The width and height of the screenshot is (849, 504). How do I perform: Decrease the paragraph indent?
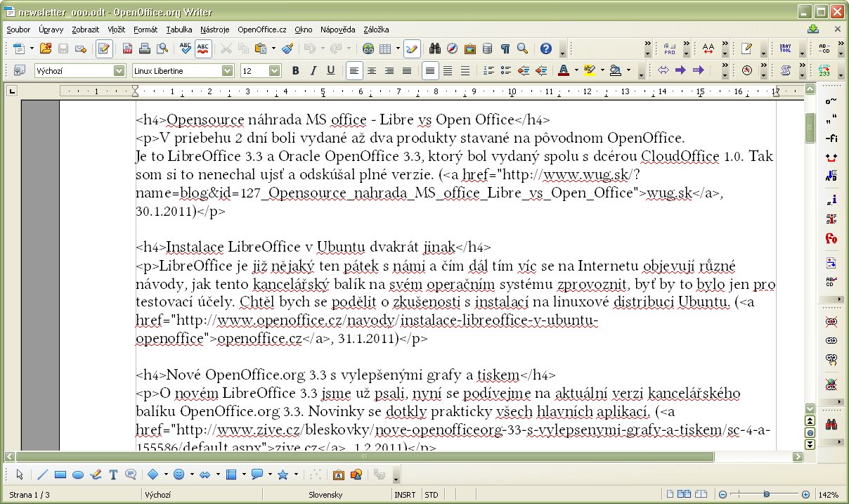tap(523, 70)
